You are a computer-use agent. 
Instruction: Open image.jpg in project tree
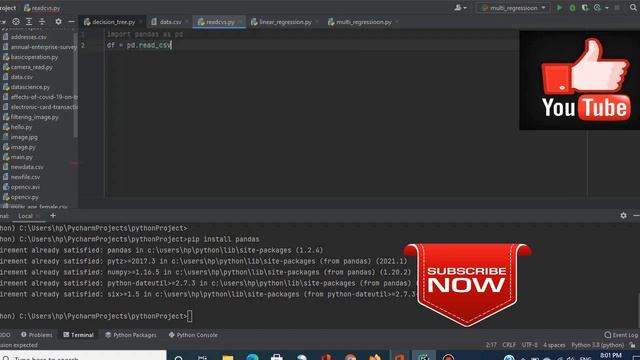pyautogui.click(x=20, y=137)
